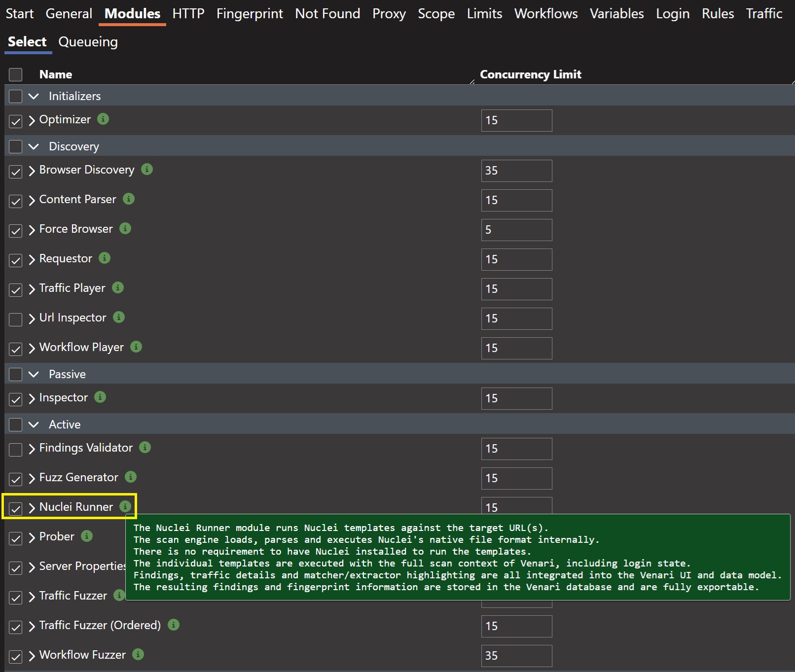The width and height of the screenshot is (795, 672).
Task: Click the Concurrency Limit column header
Action: (x=530, y=74)
